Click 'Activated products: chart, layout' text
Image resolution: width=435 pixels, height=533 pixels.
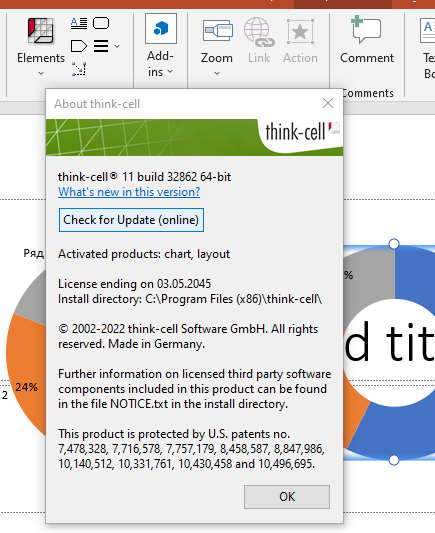point(144,254)
